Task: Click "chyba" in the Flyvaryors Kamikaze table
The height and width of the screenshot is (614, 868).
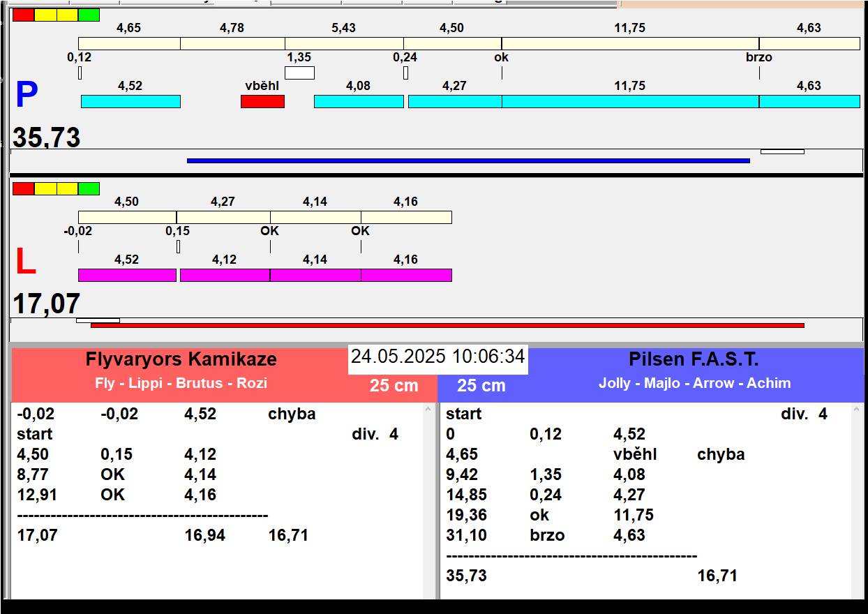Action: click(x=292, y=414)
